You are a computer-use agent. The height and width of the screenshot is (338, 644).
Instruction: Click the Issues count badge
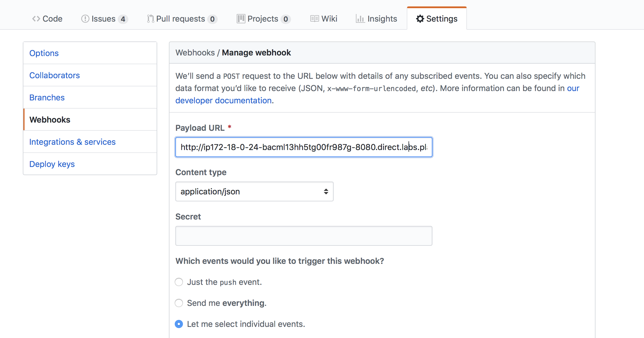pyautogui.click(x=123, y=19)
